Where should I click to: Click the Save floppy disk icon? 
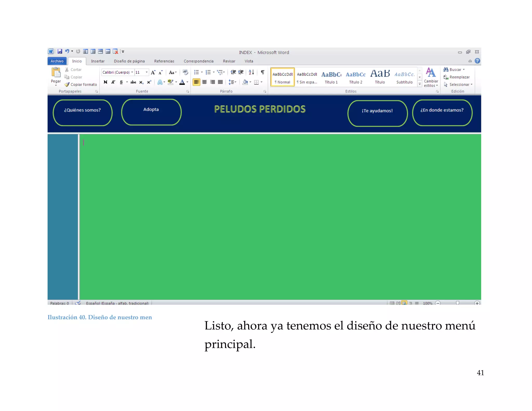click(x=60, y=51)
